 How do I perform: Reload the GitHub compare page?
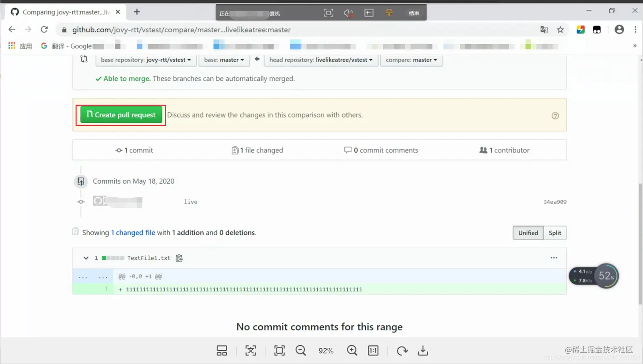44,29
